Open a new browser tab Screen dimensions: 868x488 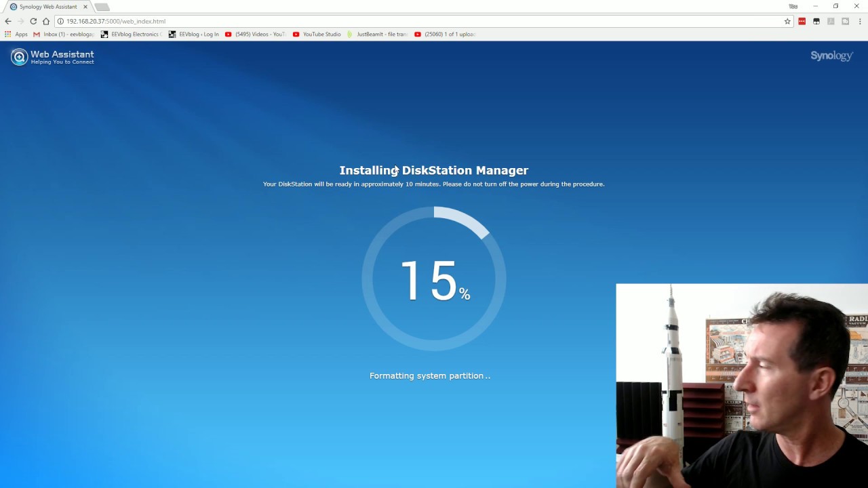click(102, 7)
